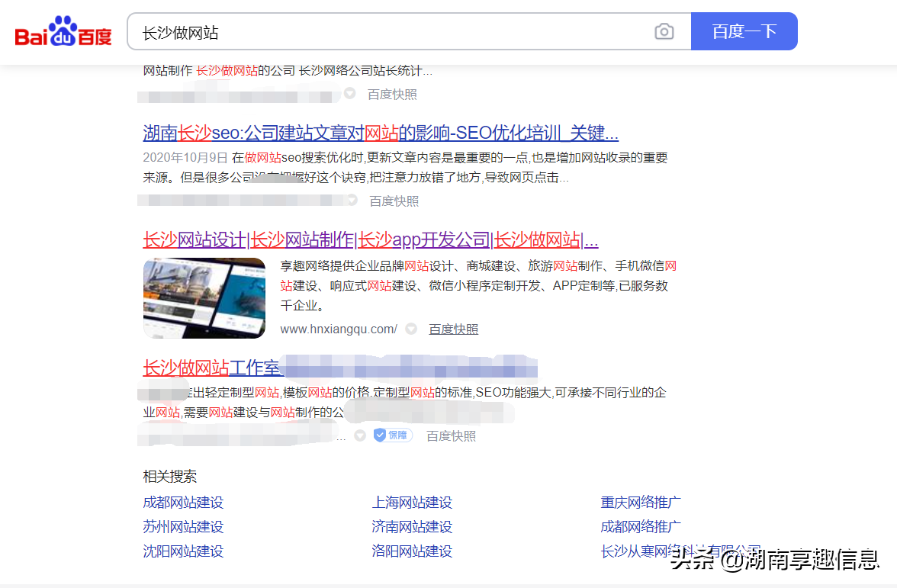Click the 百度一下 search button

tap(744, 31)
